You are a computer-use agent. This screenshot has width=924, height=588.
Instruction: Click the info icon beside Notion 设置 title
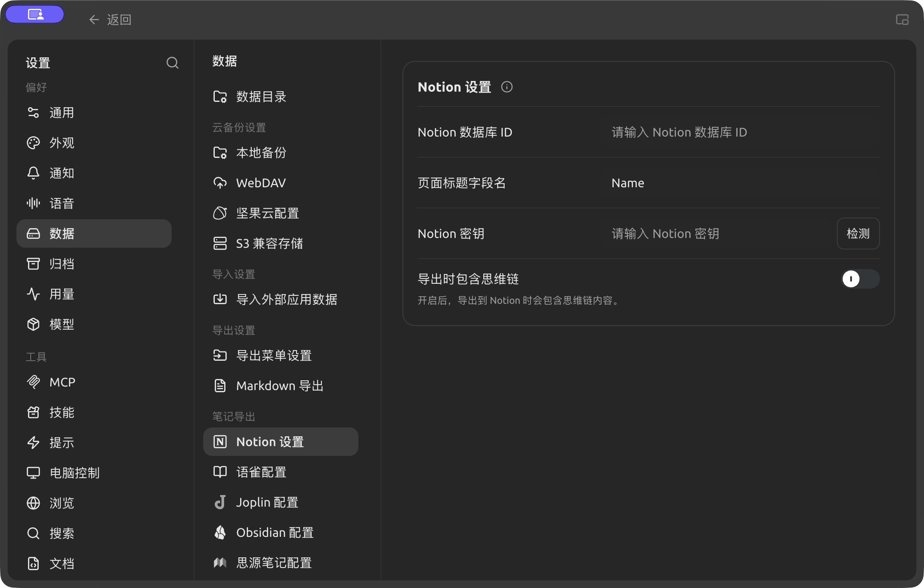tap(507, 87)
